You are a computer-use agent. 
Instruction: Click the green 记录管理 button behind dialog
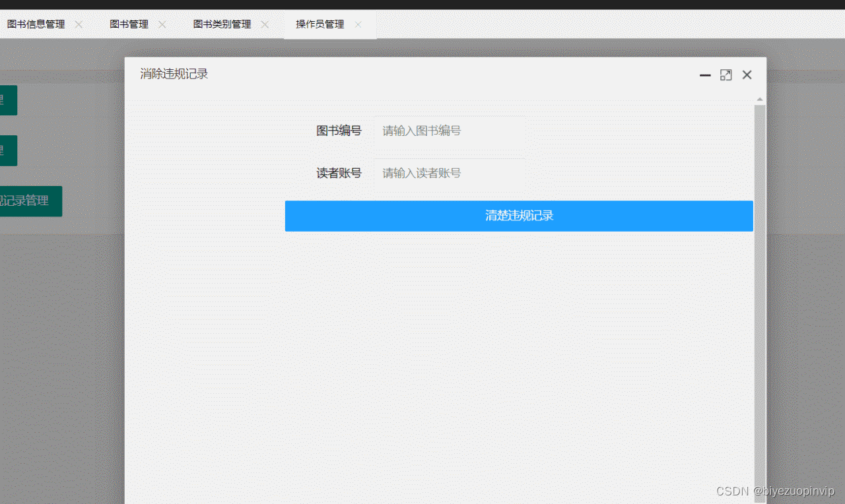[x=30, y=201]
